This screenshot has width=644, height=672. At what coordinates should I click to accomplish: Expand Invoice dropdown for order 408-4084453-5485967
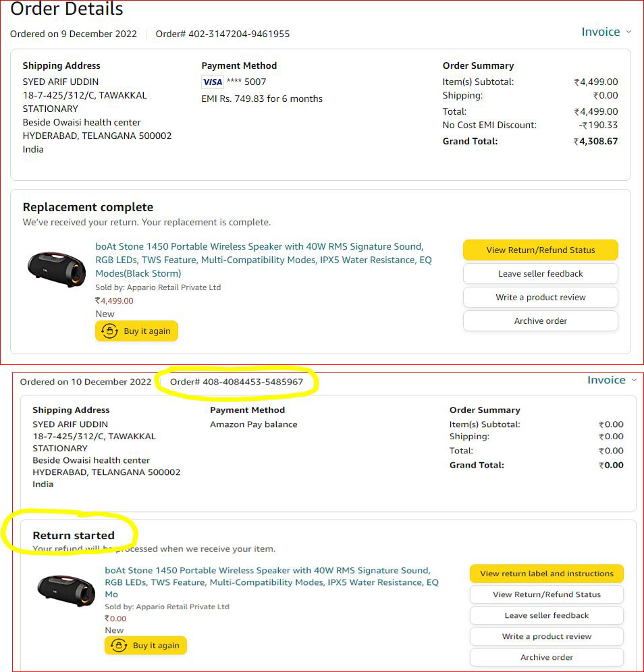(x=611, y=380)
